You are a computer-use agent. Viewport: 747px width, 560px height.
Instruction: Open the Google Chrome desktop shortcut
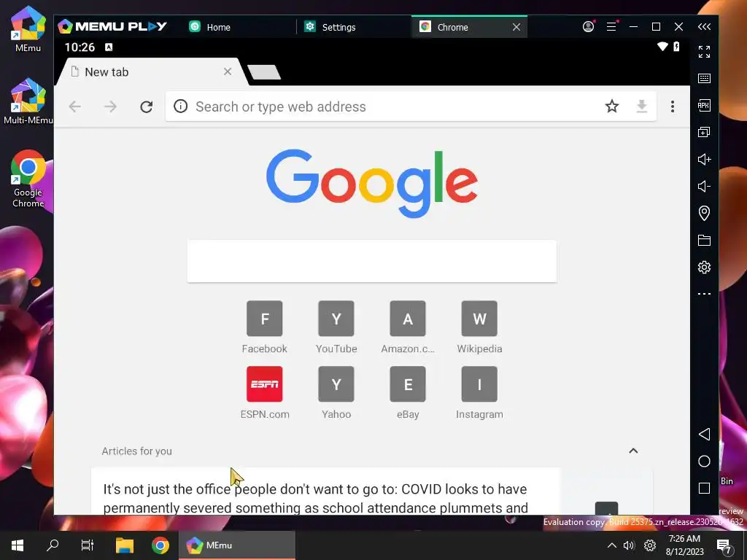[x=28, y=179]
